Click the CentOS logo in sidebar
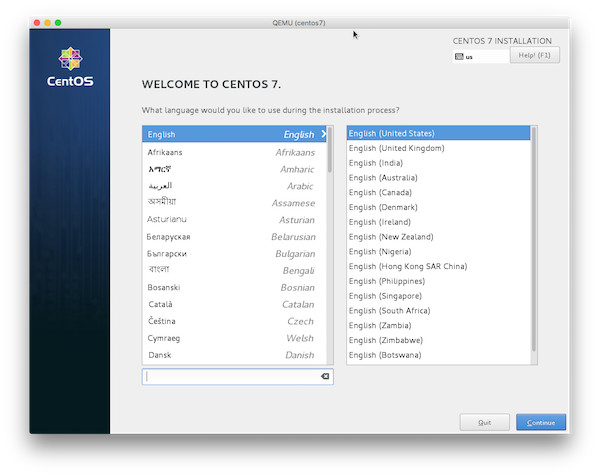This screenshot has width=599, height=476. pyautogui.click(x=70, y=67)
